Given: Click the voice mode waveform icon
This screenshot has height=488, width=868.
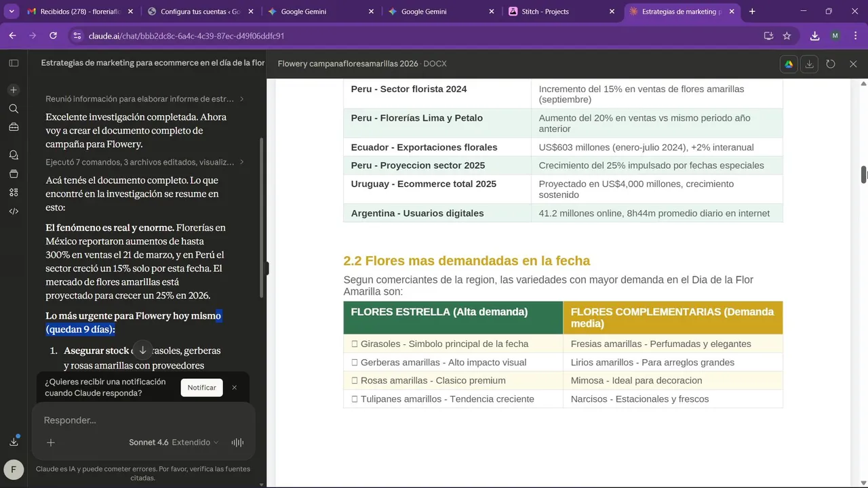Looking at the screenshot, I should pyautogui.click(x=237, y=443).
